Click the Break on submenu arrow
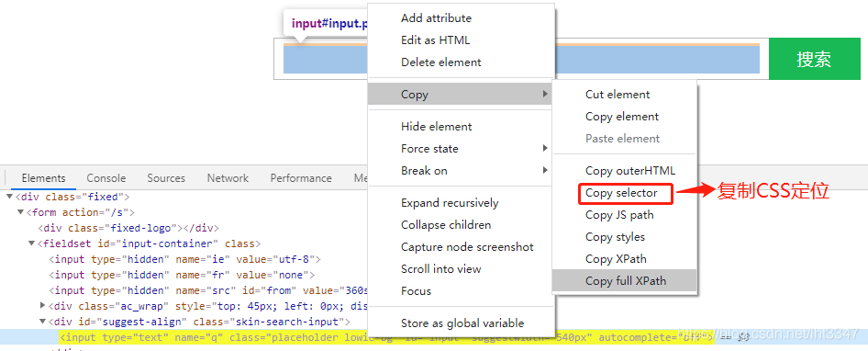 click(x=545, y=171)
